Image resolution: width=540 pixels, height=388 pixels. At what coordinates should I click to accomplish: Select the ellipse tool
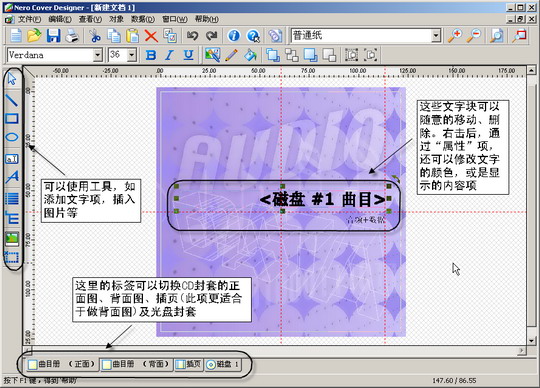12,137
